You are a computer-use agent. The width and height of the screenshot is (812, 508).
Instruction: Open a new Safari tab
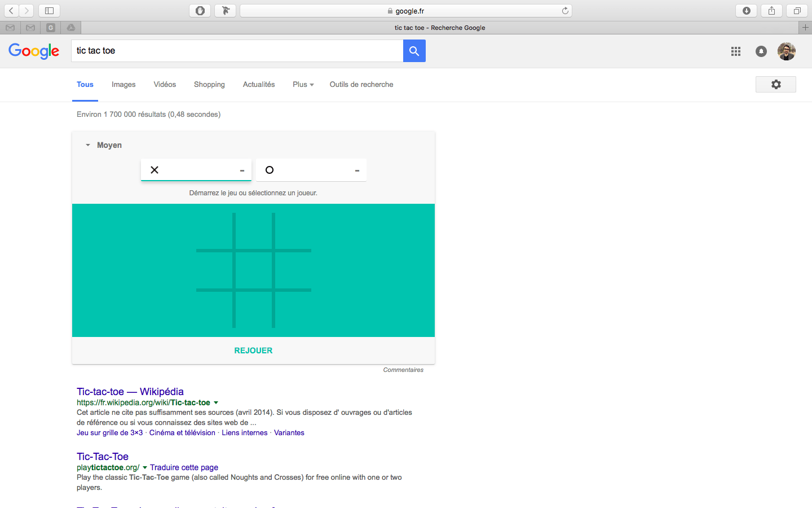(x=805, y=28)
